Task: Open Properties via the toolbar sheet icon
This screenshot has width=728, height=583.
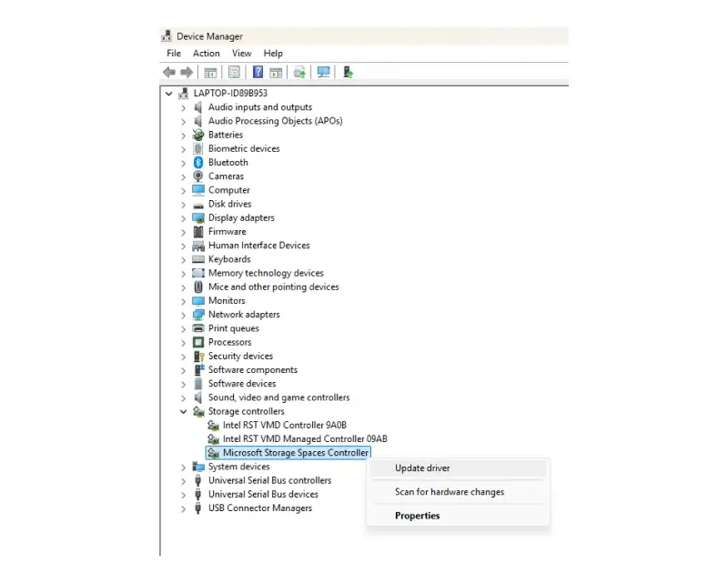Action: click(x=235, y=73)
